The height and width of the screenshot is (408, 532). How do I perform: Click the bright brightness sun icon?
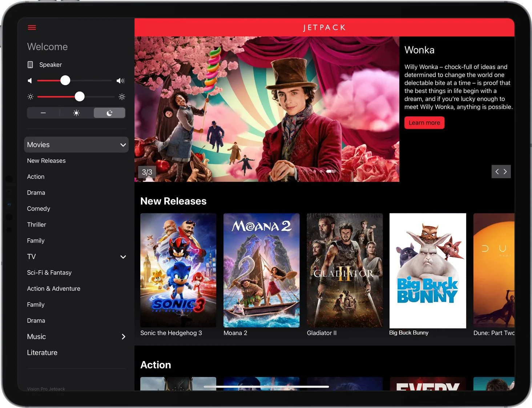pyautogui.click(x=122, y=97)
